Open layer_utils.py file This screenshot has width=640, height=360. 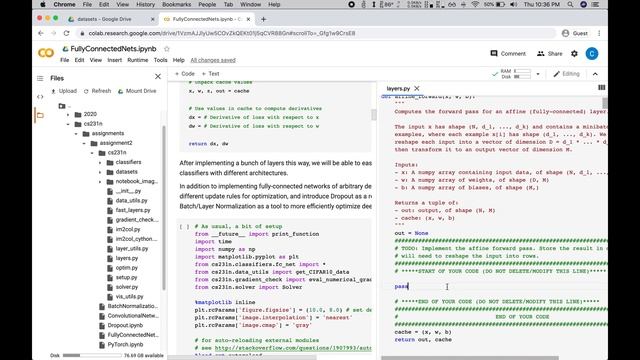pyautogui.click(x=131, y=249)
